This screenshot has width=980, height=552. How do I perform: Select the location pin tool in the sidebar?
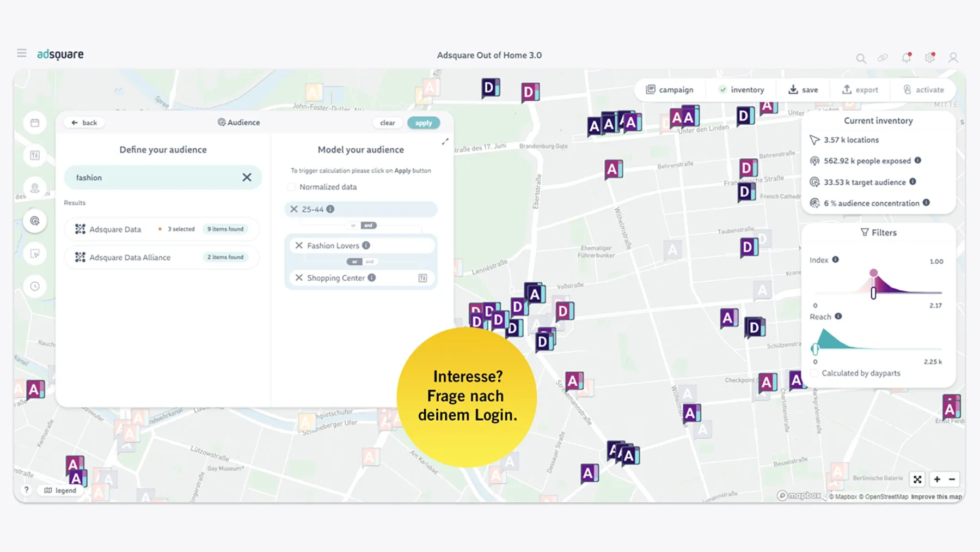coord(35,188)
